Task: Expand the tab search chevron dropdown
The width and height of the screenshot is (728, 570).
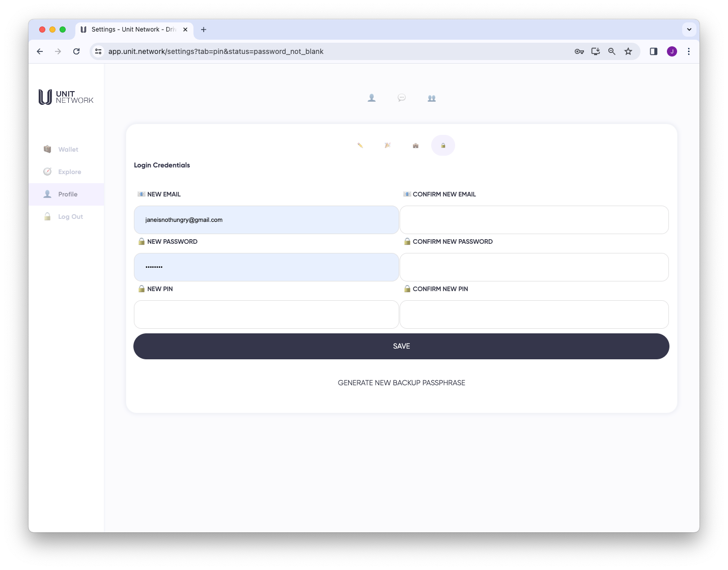Action: point(689,30)
